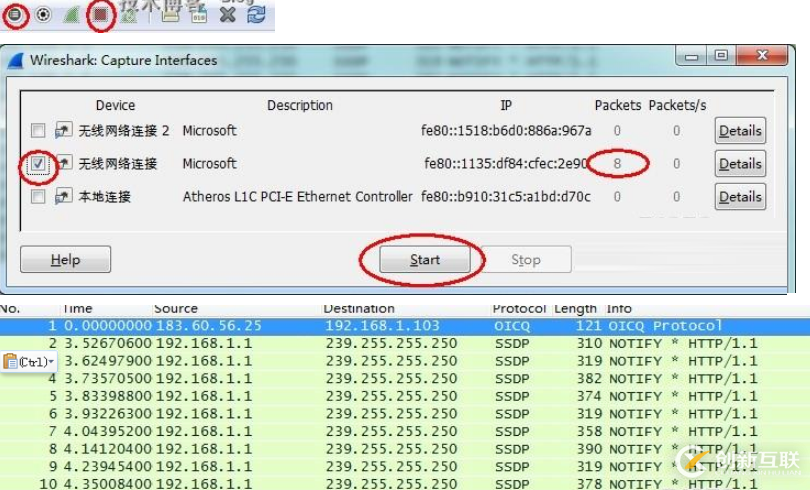Select packet with time 3.93226300
This screenshot has width=810, height=490.
pos(405,414)
